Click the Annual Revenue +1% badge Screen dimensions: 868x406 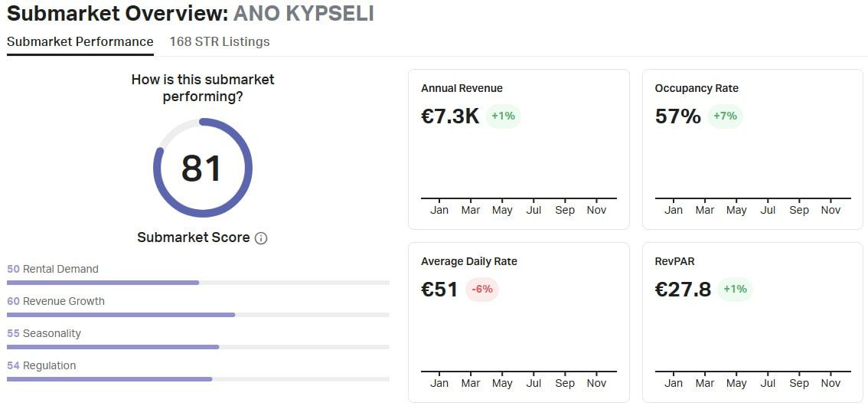503,116
